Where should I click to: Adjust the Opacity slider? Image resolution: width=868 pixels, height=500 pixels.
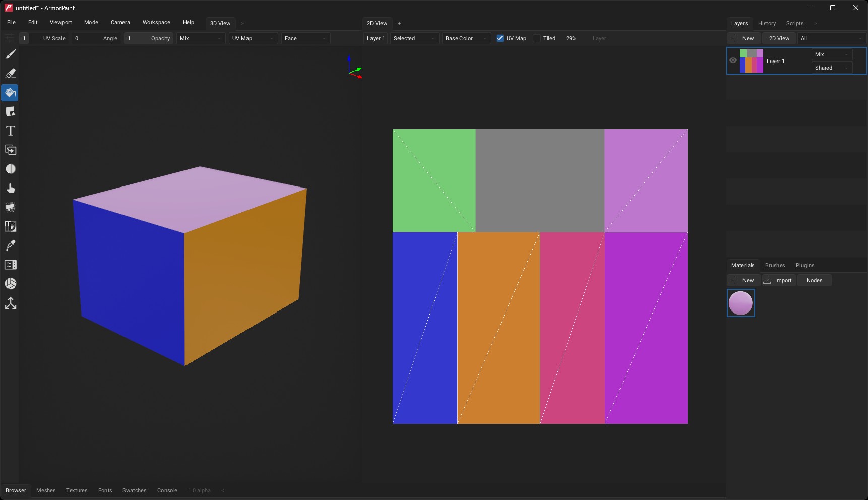pos(149,38)
